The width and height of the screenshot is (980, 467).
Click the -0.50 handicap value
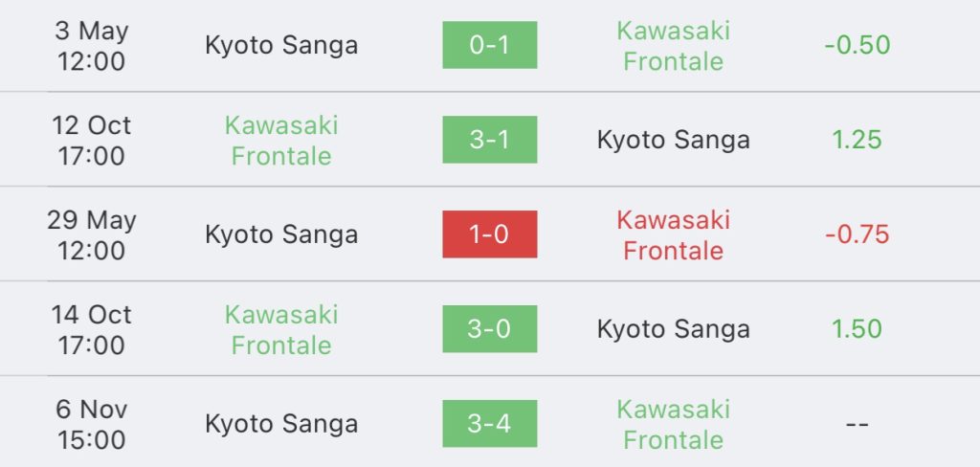click(x=857, y=45)
